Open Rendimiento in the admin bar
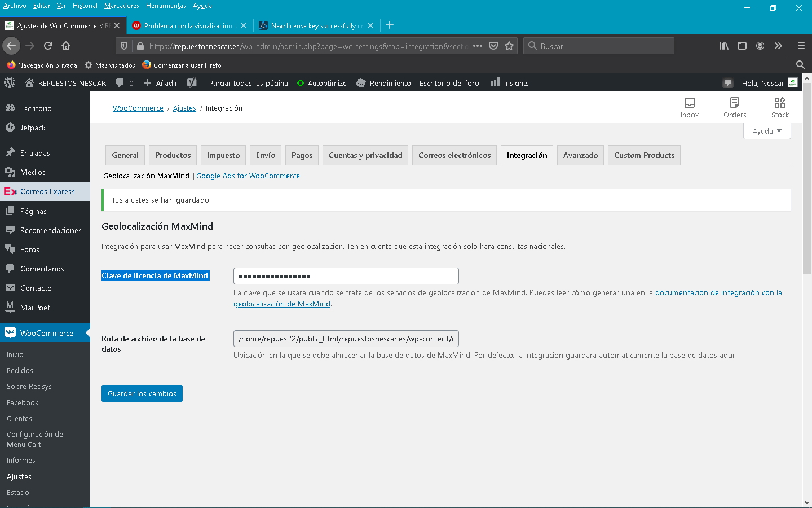This screenshot has width=812, height=508. pyautogui.click(x=383, y=82)
